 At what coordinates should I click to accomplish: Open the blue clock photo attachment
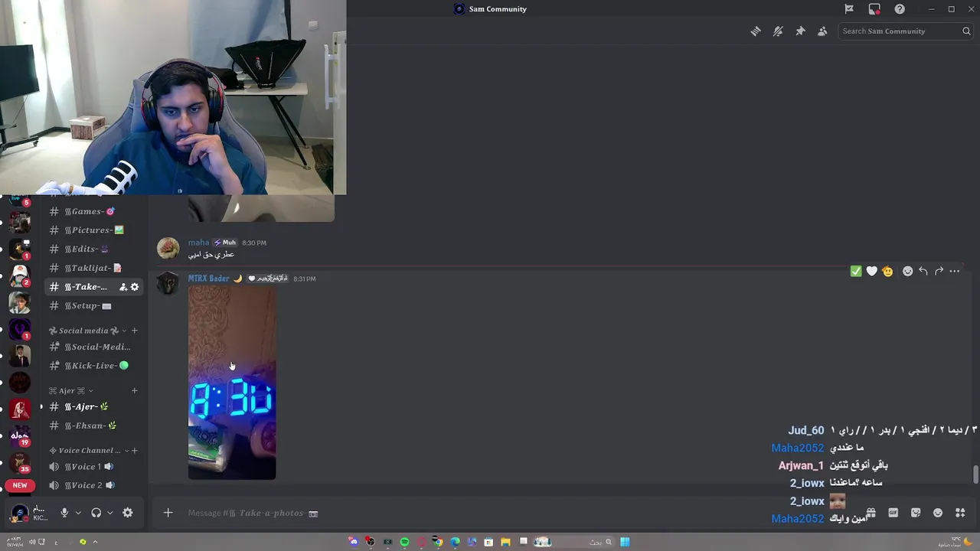(x=232, y=383)
